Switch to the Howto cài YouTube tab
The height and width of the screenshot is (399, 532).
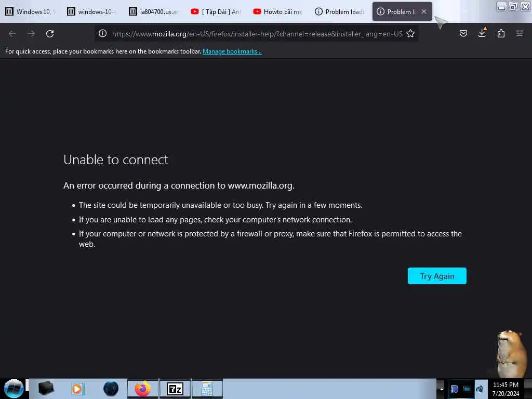(x=278, y=11)
